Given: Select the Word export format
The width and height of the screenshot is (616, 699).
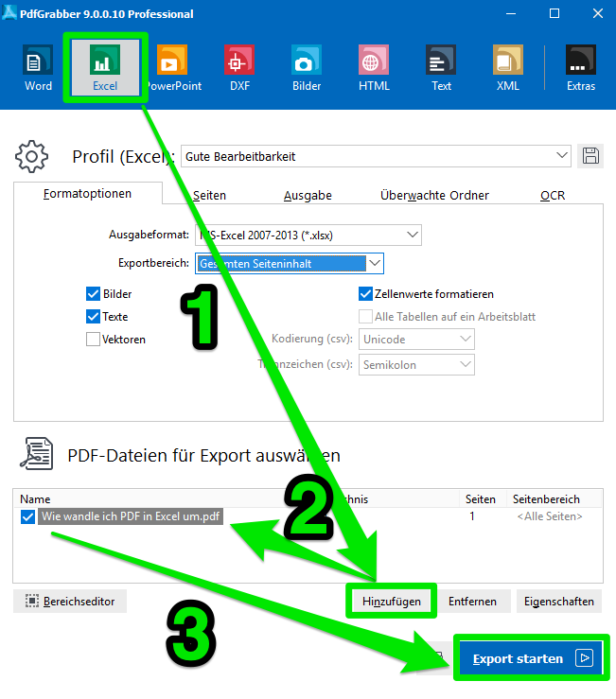Looking at the screenshot, I should (38, 68).
